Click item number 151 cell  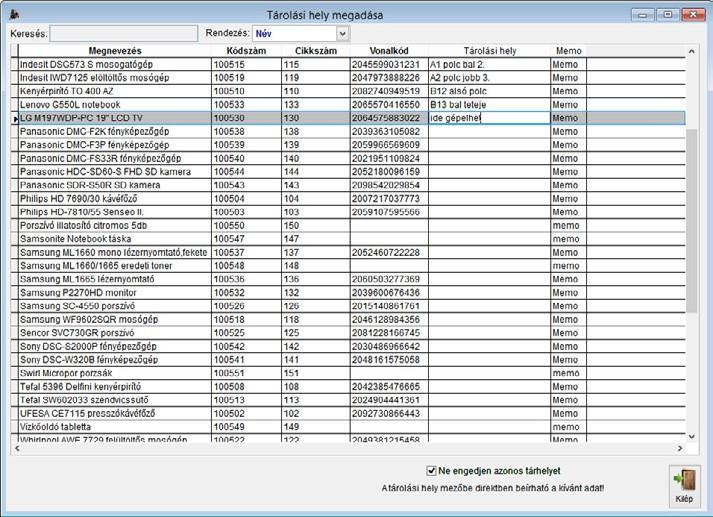point(316,373)
